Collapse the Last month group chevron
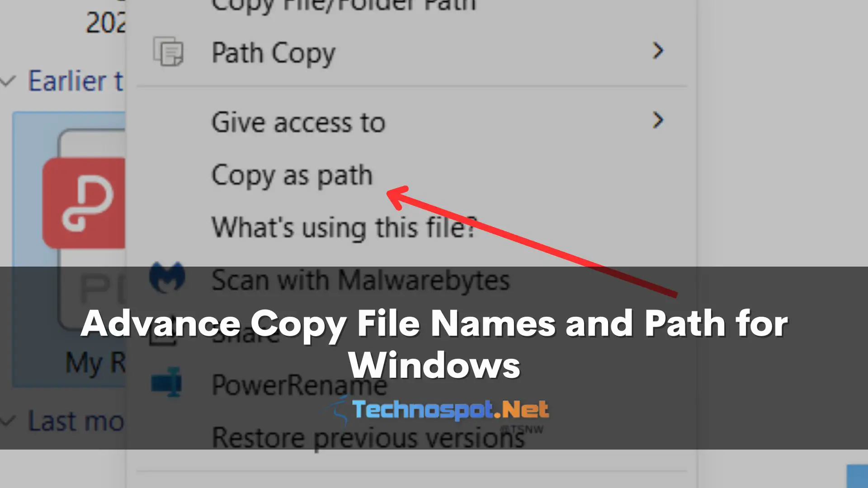Screen dimensions: 868x488 point(8,422)
